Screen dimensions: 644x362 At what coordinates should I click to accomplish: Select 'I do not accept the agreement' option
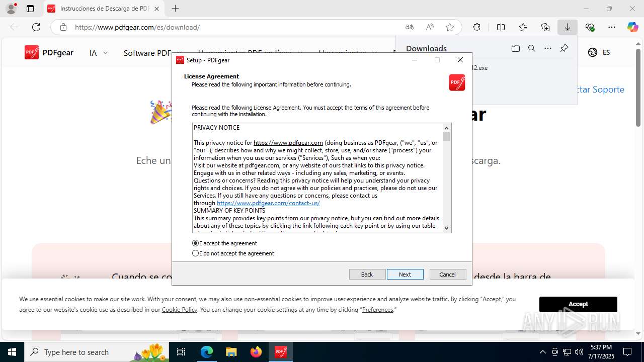coord(196,253)
